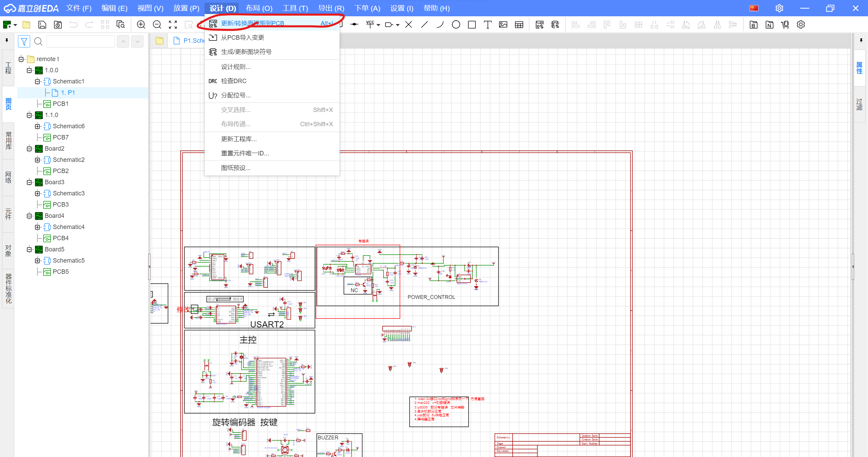Select the Text tool
This screenshot has width=868, height=457.
click(x=488, y=24)
